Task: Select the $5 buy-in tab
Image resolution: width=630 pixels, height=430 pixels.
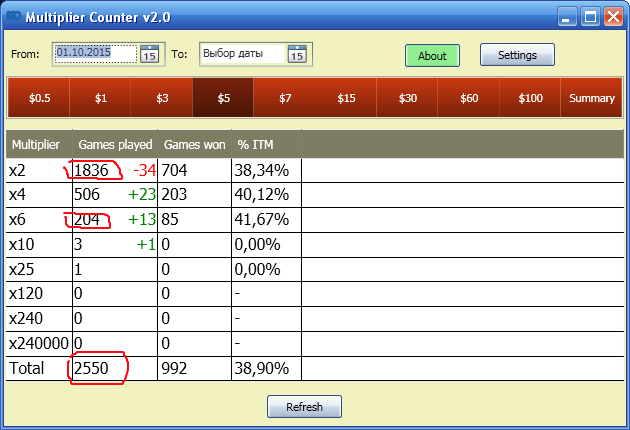Action: [223, 98]
